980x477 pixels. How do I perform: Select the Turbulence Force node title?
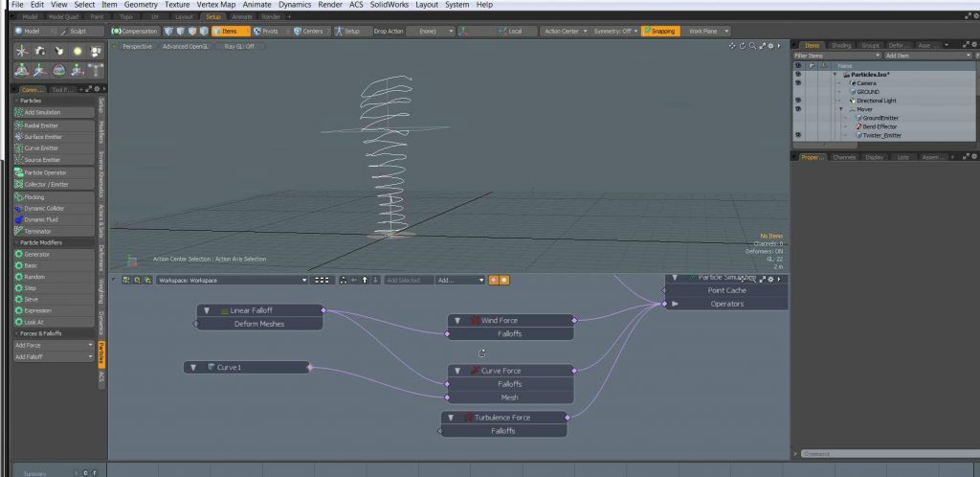tap(503, 418)
